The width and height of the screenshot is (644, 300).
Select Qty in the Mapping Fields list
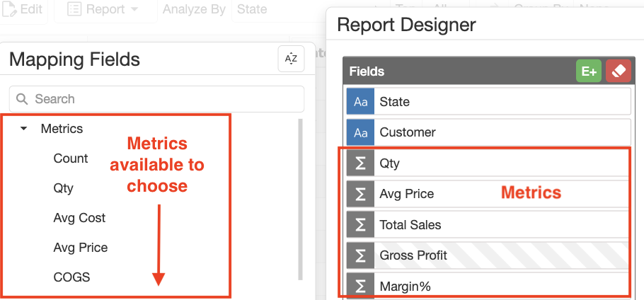click(63, 188)
